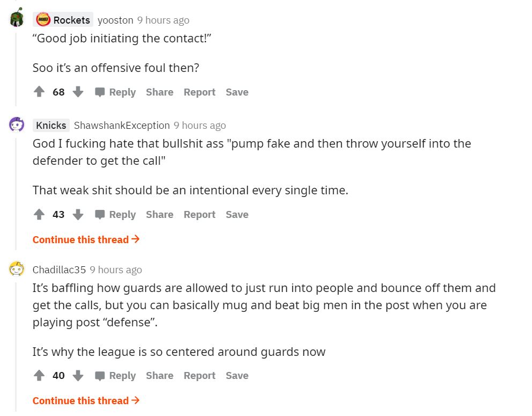Click ShawshankException's purple avatar icon
Screen dimensions: 532x416
17,125
